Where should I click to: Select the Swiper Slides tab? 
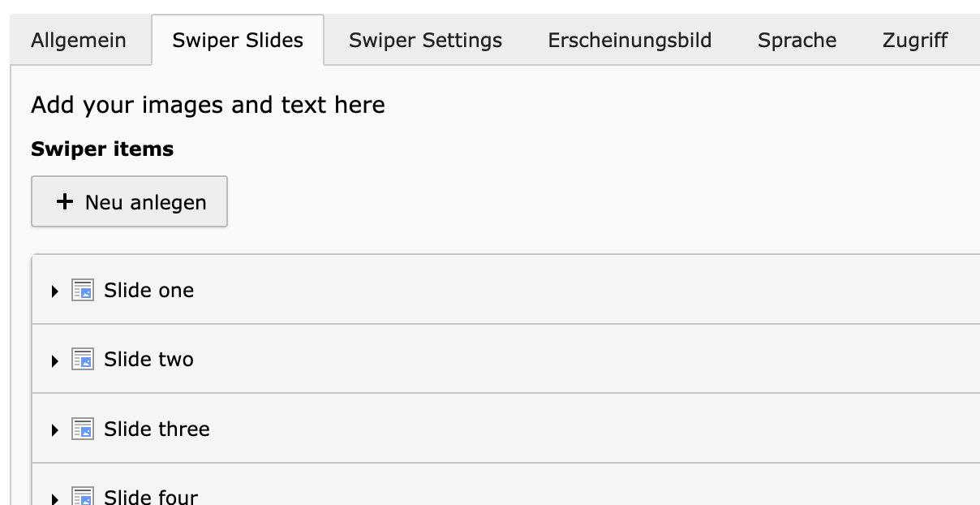tap(238, 40)
